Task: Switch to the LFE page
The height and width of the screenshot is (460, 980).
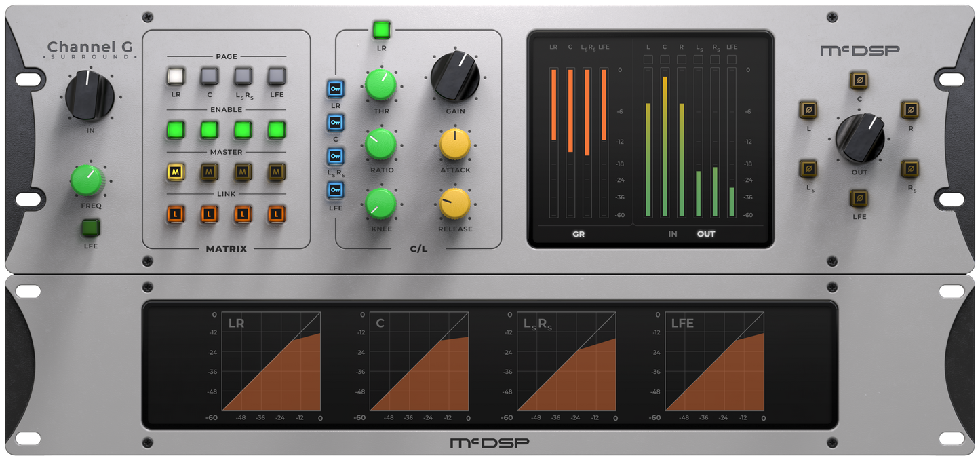Action: point(276,77)
